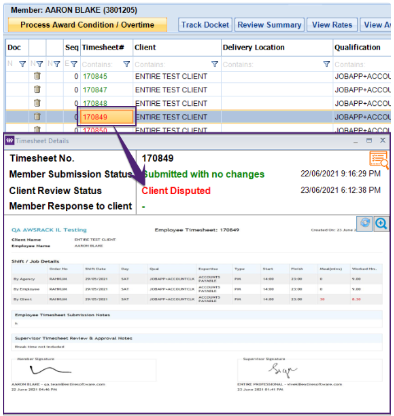Click the trash icon in the 170848 row
394x416 pixels.
(37, 103)
